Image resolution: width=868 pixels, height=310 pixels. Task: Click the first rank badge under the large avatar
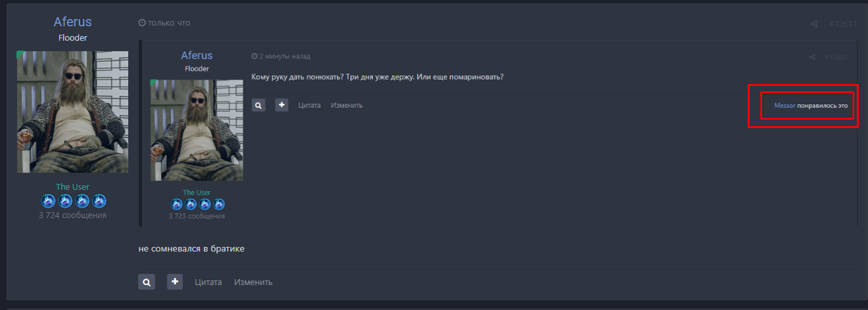click(49, 201)
